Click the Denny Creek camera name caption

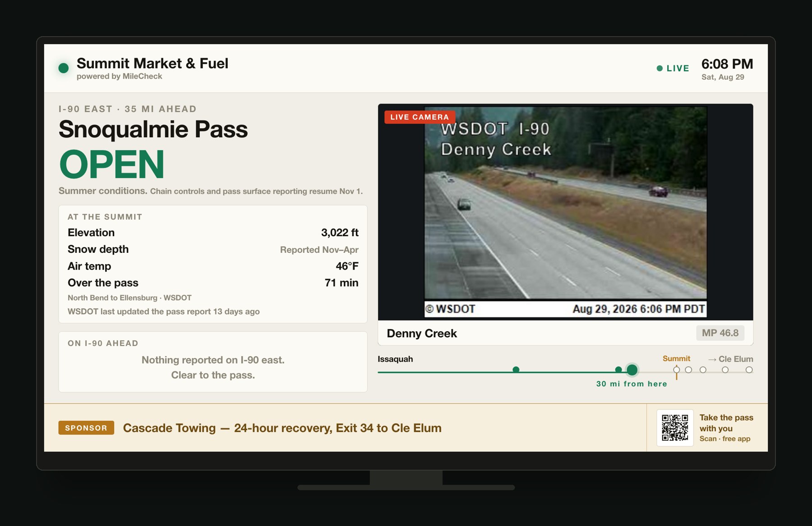422,333
